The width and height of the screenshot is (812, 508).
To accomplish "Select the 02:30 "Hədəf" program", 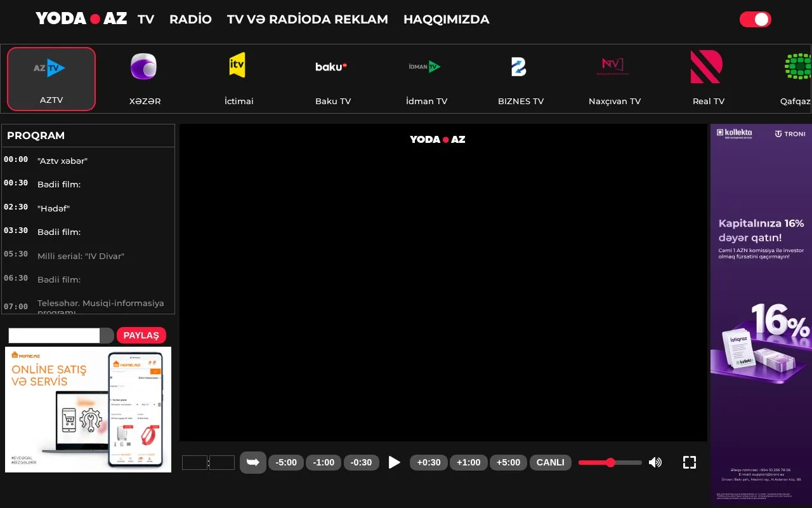I will (x=88, y=208).
